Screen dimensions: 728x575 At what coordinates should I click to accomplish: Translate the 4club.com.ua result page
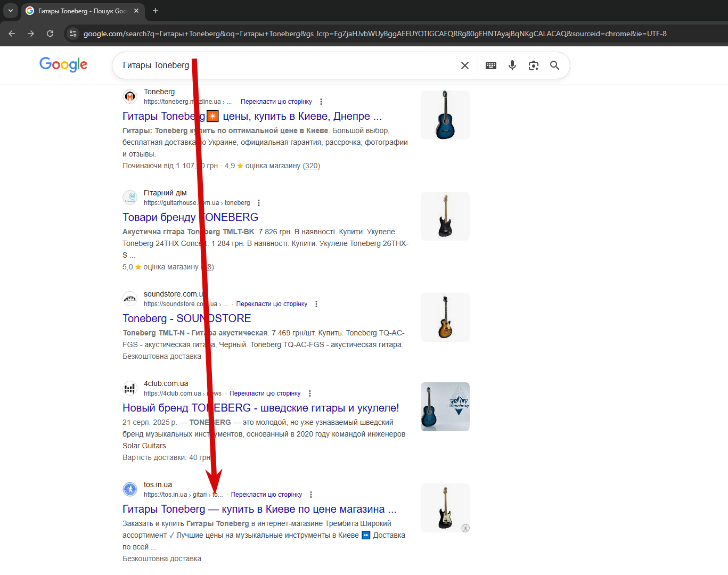point(265,393)
